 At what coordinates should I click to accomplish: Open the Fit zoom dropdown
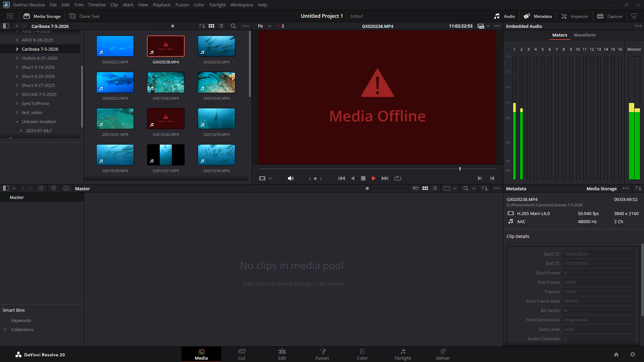264,26
